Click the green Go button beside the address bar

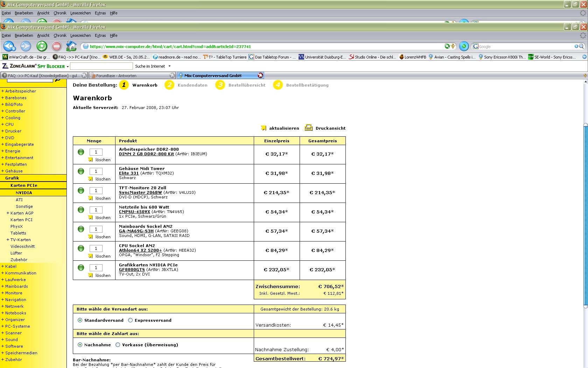[464, 46]
